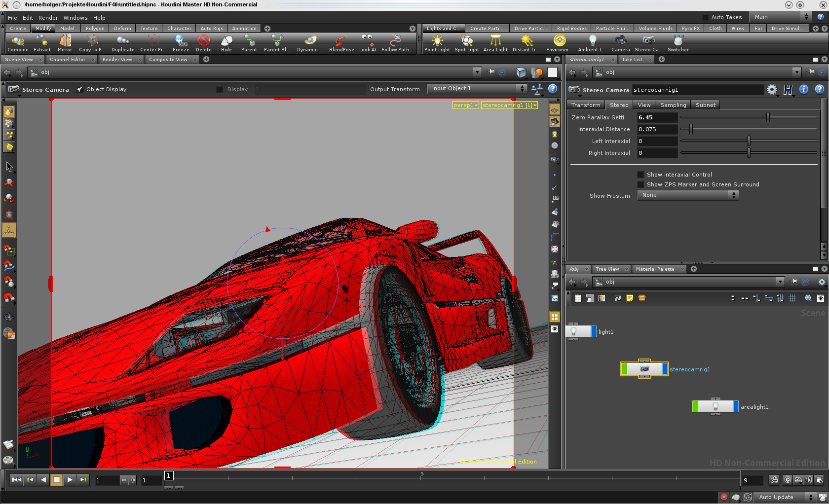Add a Point Light from shelf

437,43
